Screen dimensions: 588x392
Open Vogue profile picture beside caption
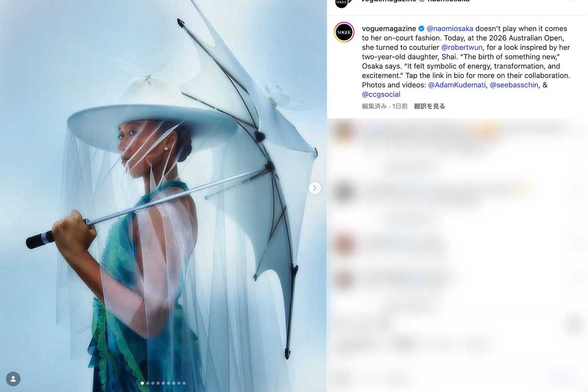(x=344, y=32)
